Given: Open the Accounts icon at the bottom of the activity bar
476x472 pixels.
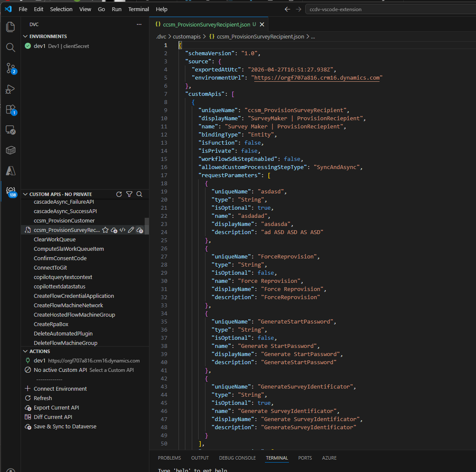Looking at the screenshot, I should point(11,470).
